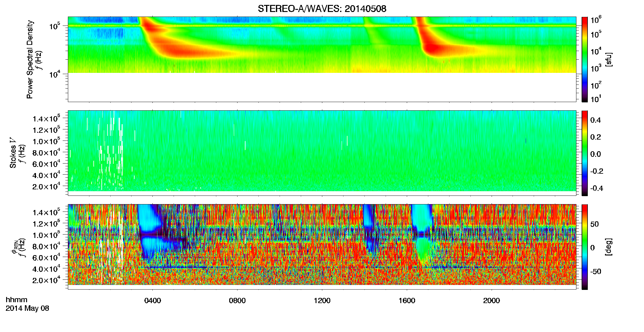Click the 6.0×10^4 tick in phi RTN panel

click(x=46, y=258)
